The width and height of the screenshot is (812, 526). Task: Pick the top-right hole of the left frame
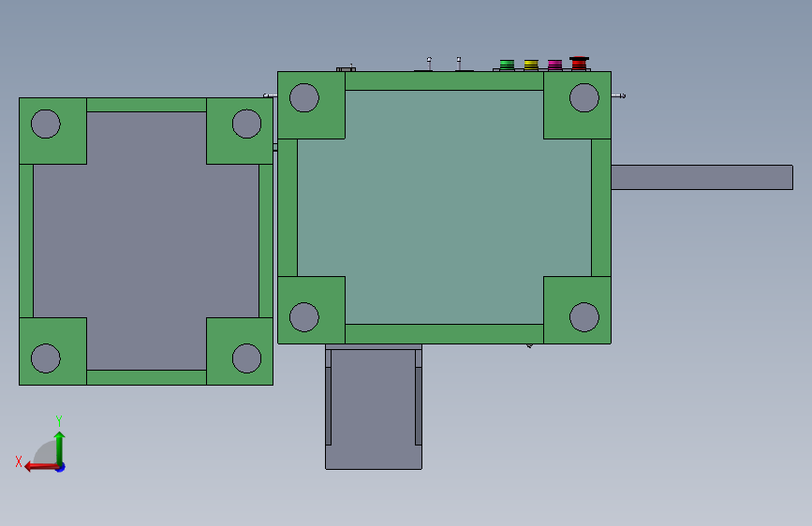pos(246,124)
